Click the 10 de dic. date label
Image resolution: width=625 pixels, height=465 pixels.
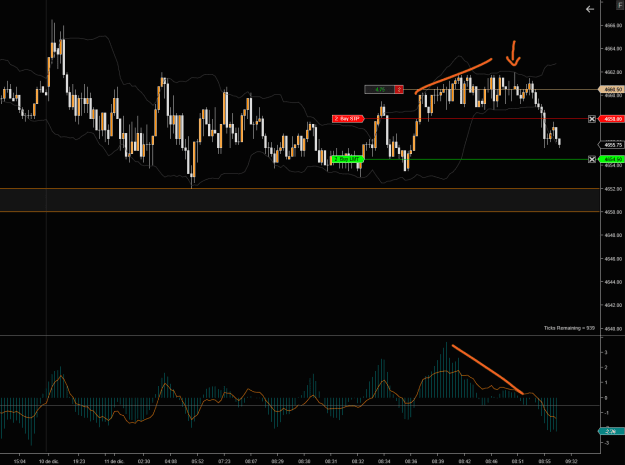pos(49,461)
